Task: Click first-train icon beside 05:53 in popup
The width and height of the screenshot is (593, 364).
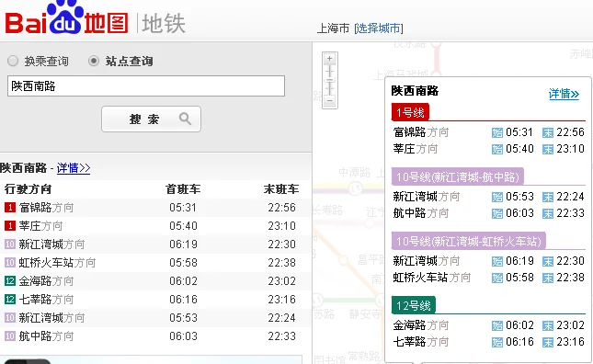Action: coord(497,197)
